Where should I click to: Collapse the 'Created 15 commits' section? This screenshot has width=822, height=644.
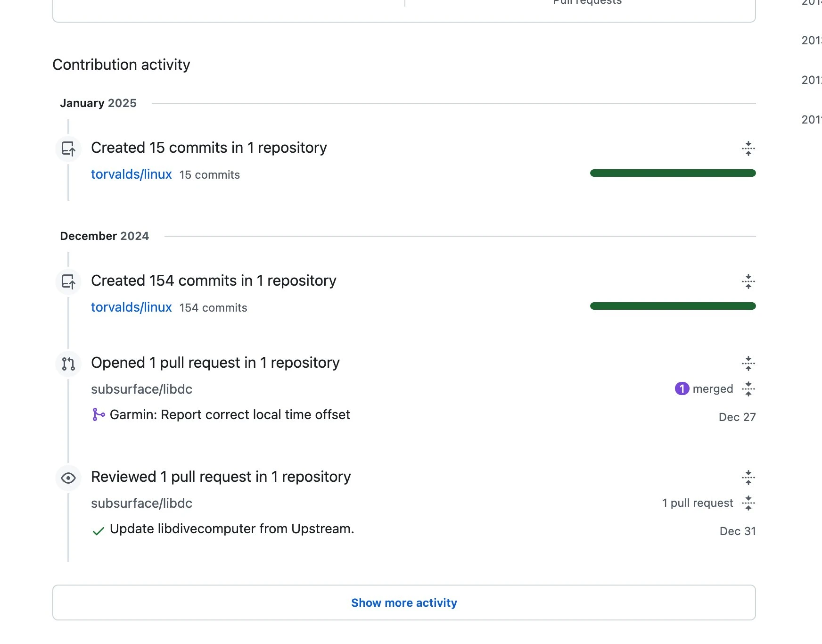point(748,149)
